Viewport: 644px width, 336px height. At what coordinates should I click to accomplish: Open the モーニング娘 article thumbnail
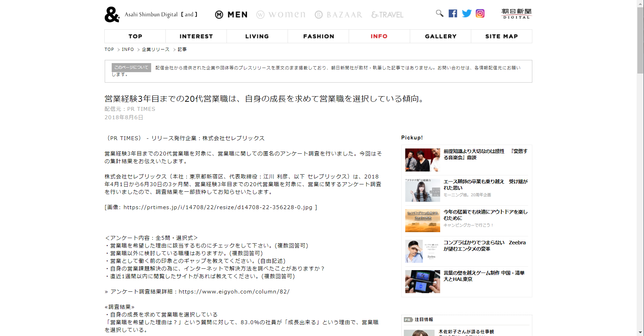coord(423,190)
